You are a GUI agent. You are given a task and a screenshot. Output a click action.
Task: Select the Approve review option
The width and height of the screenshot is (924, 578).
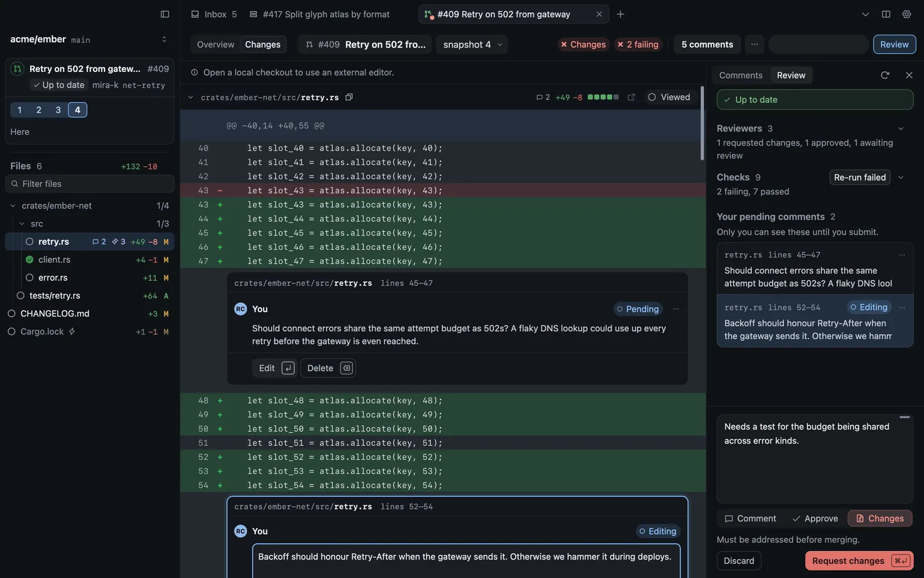[815, 519]
